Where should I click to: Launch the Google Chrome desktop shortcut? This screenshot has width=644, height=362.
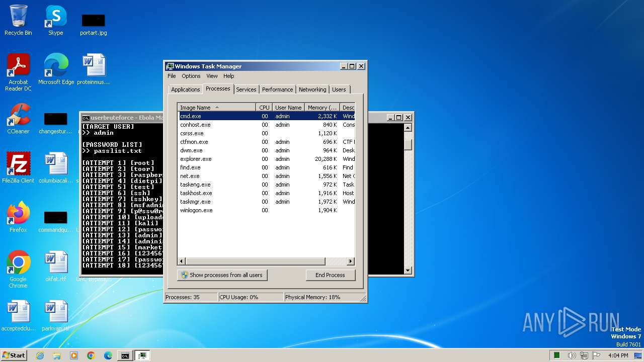coord(18,269)
